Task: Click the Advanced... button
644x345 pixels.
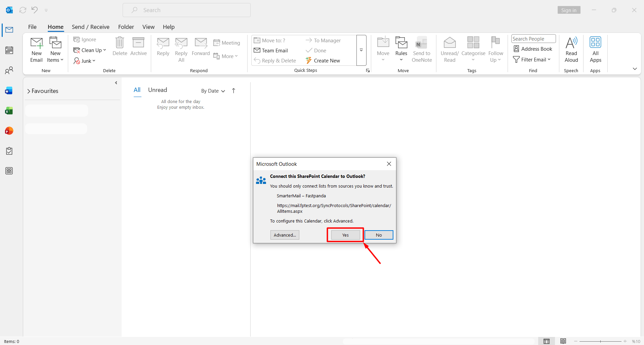Action: [x=285, y=235]
